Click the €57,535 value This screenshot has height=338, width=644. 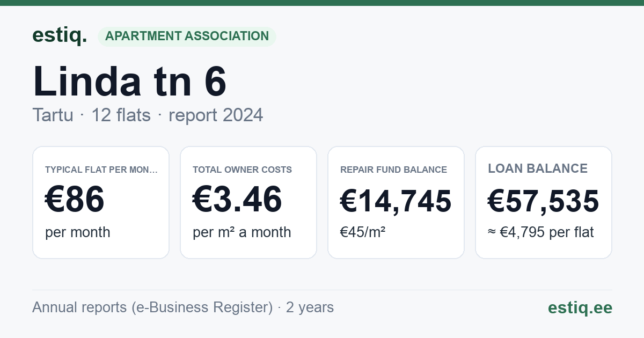(x=544, y=201)
